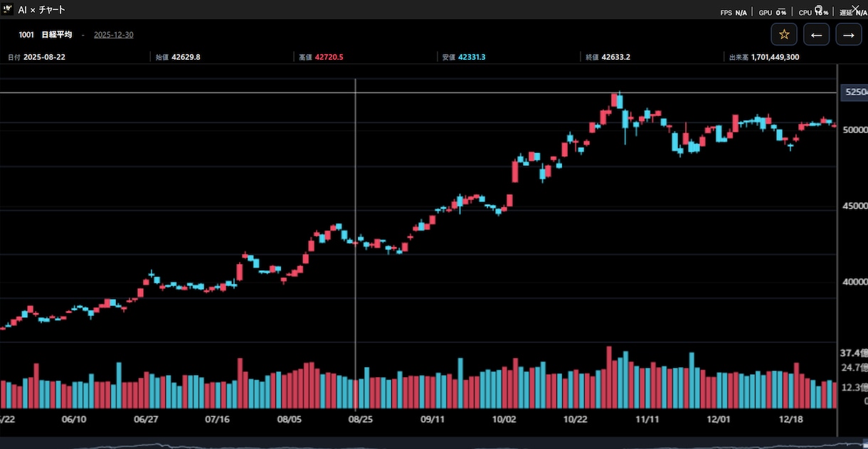This screenshot has height=449, width=868.
Task: Click the 24.7億 volume axis label
Action: tap(854, 368)
